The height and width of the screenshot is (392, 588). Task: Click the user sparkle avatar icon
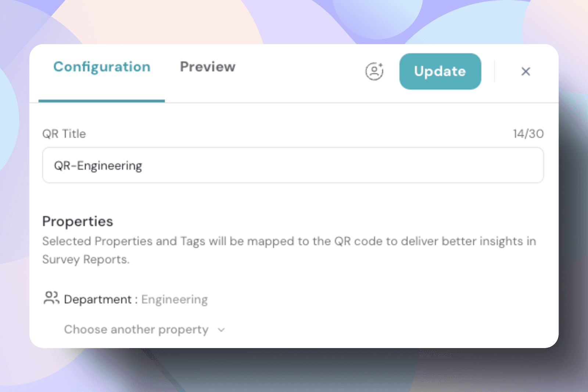(x=374, y=71)
